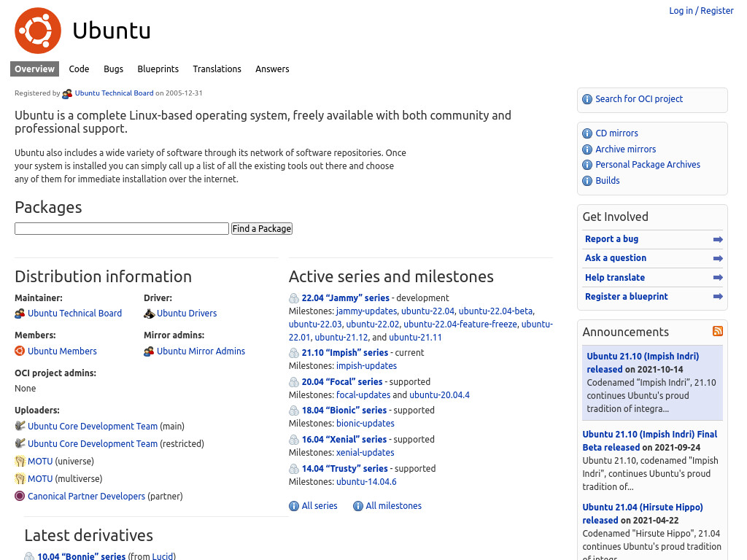Click the RSS feed icon beside Announcements
Screen dimensions: 747x560
718,331
